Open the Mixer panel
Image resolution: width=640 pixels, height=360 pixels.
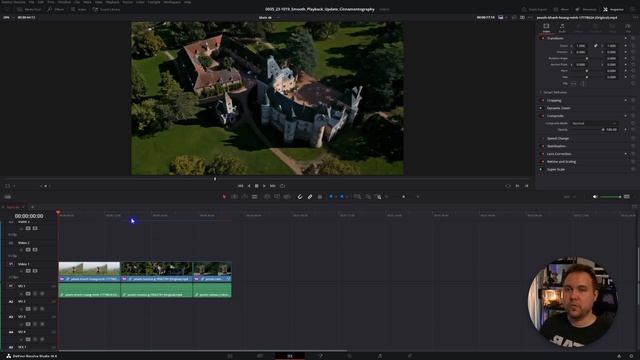click(x=561, y=9)
